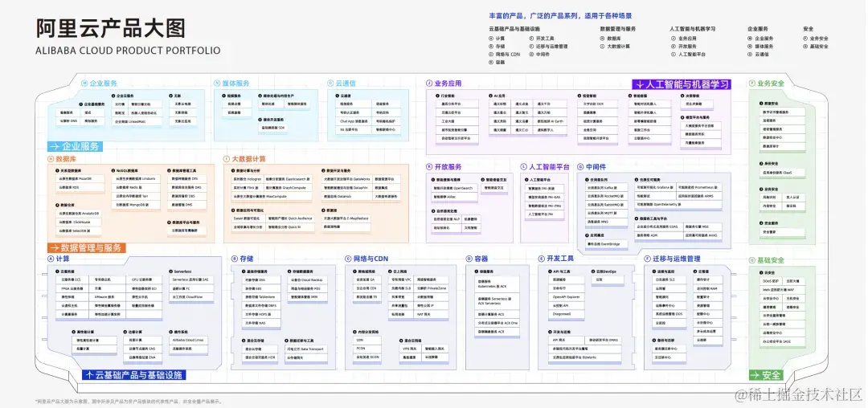Select 人工智能平台 entry in top legend
868x408 pixels.
click(687, 54)
